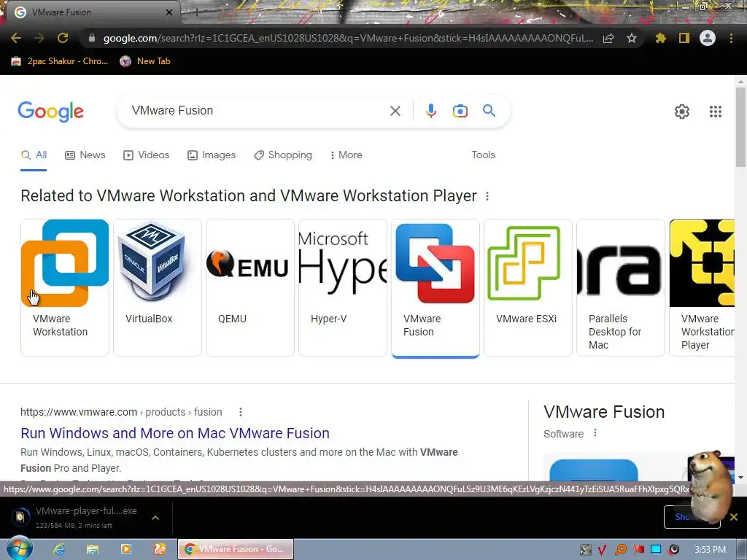Close the downloads bar
The image size is (747, 560).
pos(734,517)
